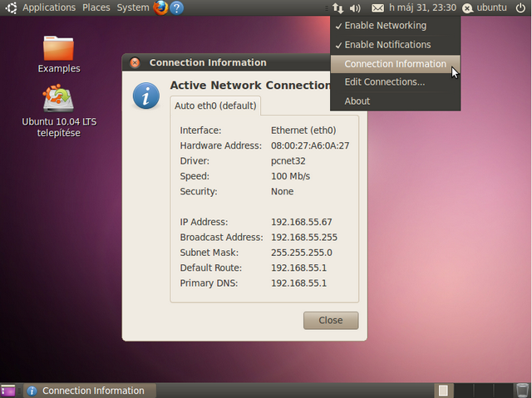Click the mail envelope indicator
The image size is (532, 398).
[x=377, y=7]
